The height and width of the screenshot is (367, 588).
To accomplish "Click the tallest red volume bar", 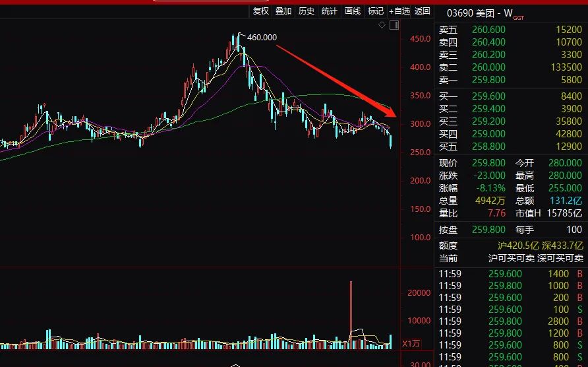I will point(351,315).
